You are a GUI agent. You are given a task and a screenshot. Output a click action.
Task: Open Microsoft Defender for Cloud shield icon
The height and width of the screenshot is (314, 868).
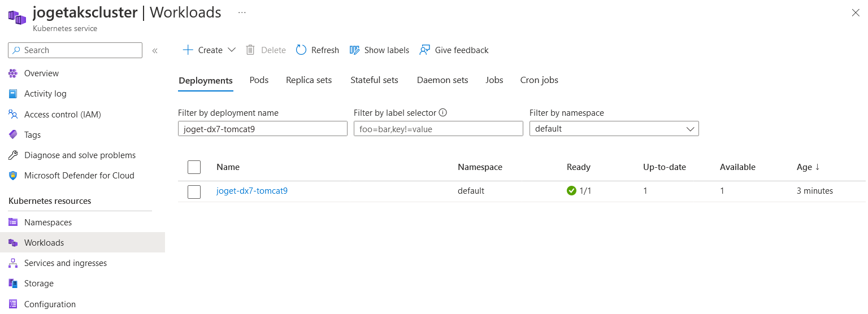13,176
